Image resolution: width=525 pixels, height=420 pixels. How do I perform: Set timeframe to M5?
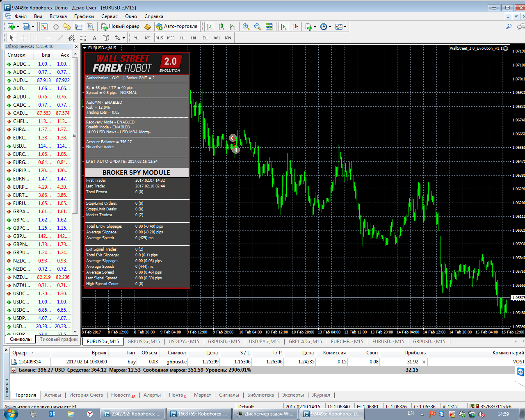point(148,38)
